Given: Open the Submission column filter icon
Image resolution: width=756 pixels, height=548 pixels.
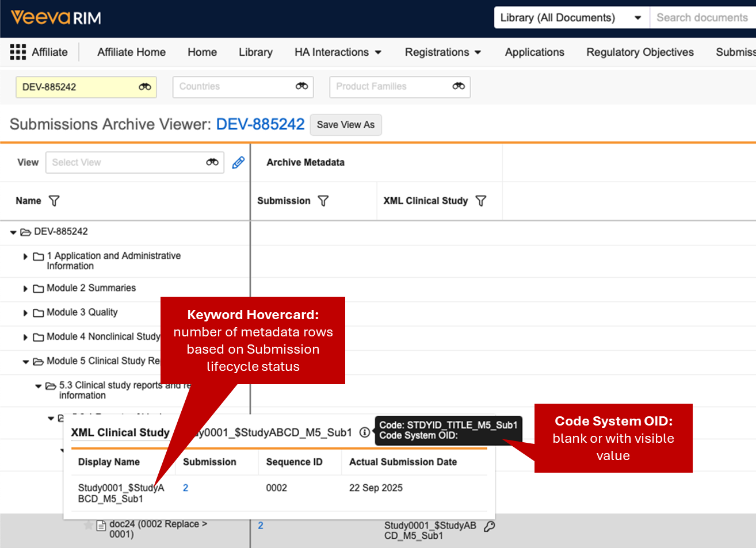Looking at the screenshot, I should coord(323,201).
